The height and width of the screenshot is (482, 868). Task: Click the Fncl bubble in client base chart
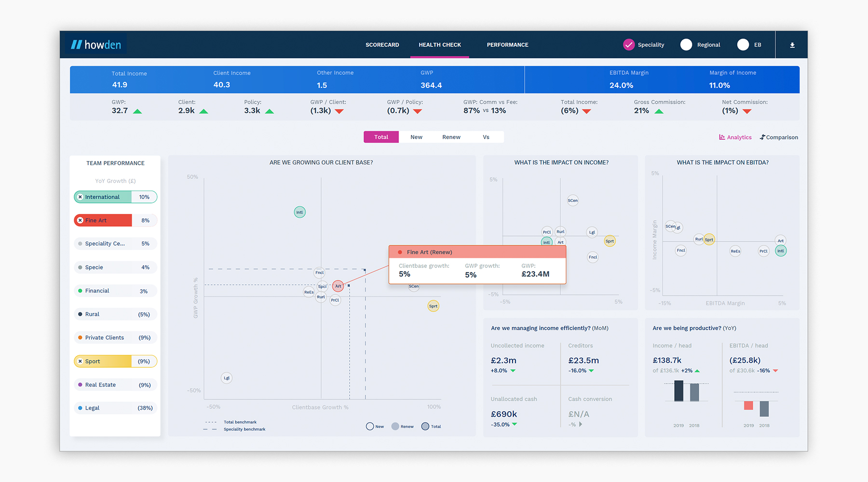tap(320, 273)
